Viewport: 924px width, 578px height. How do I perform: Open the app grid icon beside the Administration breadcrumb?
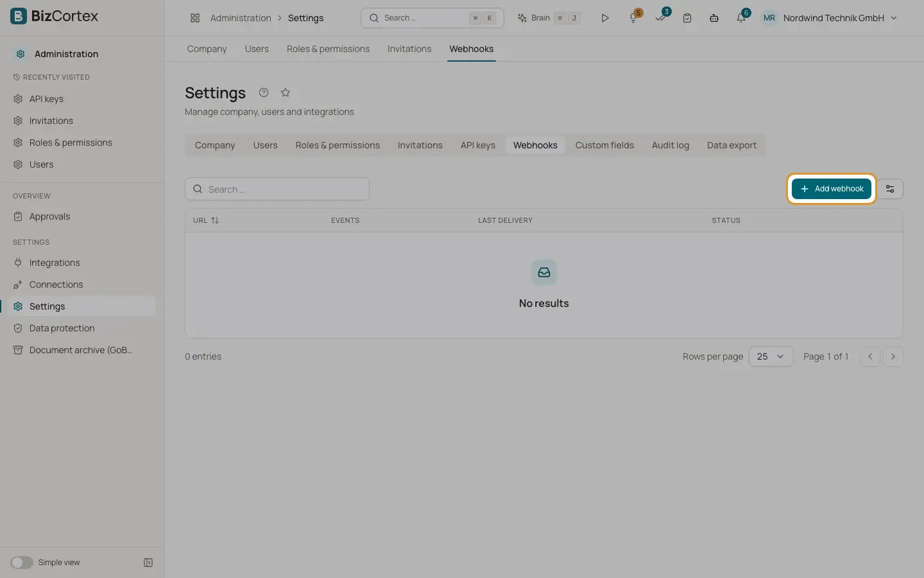195,18
